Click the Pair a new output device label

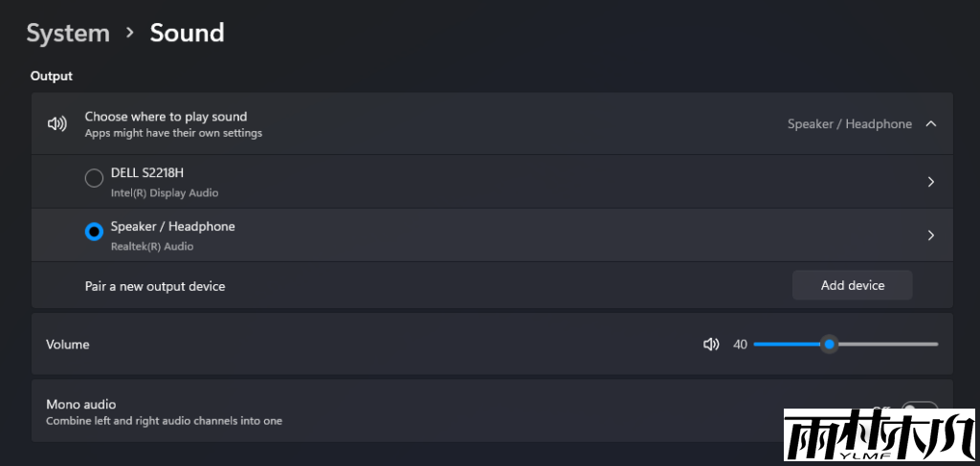pyautogui.click(x=155, y=286)
